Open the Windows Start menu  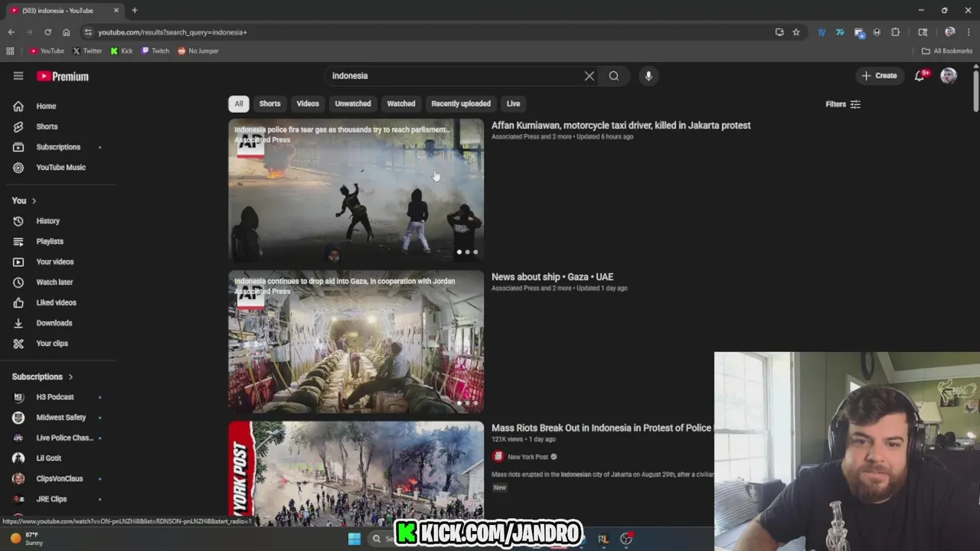[x=354, y=539]
